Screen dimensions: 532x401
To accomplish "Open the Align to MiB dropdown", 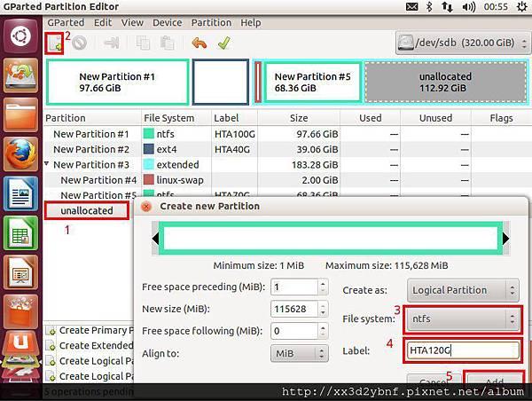I will (300, 353).
